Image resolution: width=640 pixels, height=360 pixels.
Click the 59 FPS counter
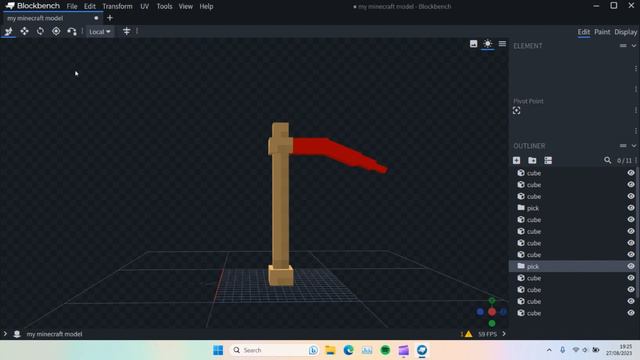[487, 334]
